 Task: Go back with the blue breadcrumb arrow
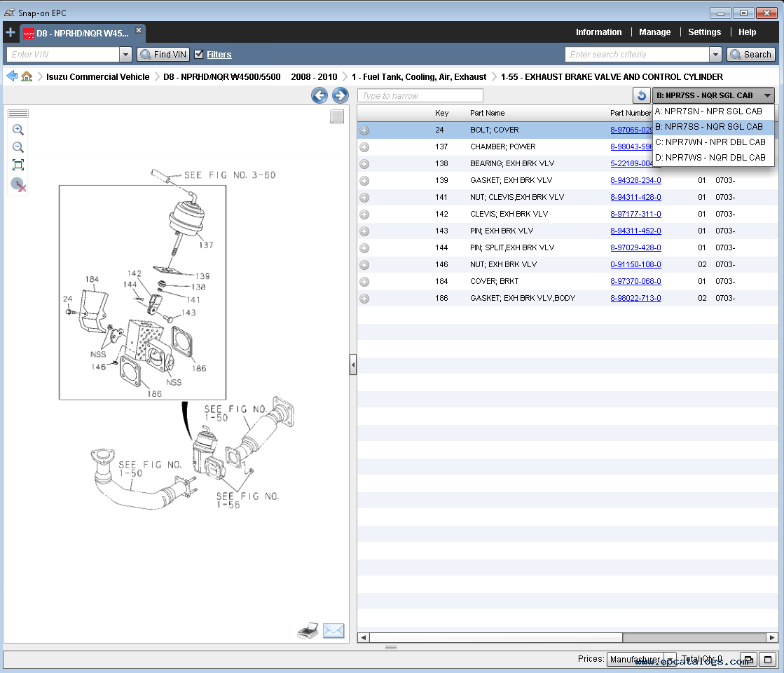[12, 76]
